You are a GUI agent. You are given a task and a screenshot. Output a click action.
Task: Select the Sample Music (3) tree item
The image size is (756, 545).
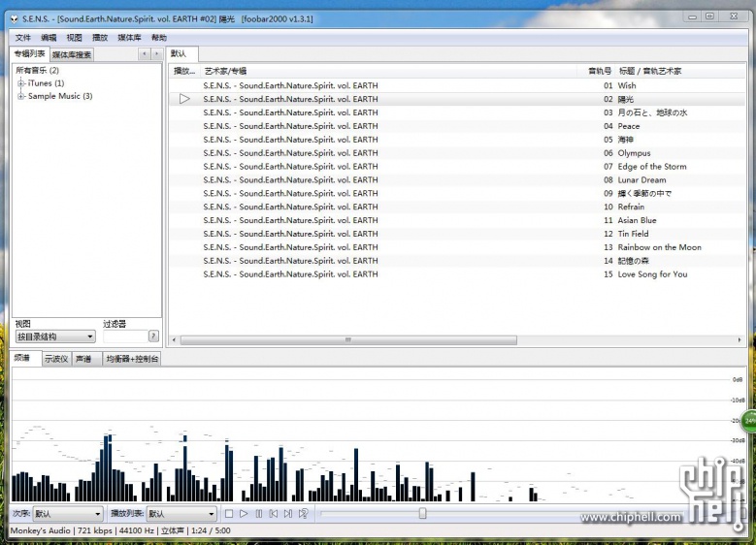click(x=60, y=96)
